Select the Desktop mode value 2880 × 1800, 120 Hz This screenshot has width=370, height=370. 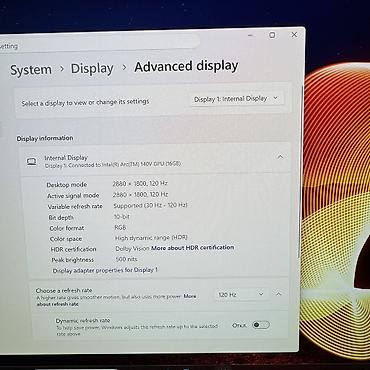140,184
